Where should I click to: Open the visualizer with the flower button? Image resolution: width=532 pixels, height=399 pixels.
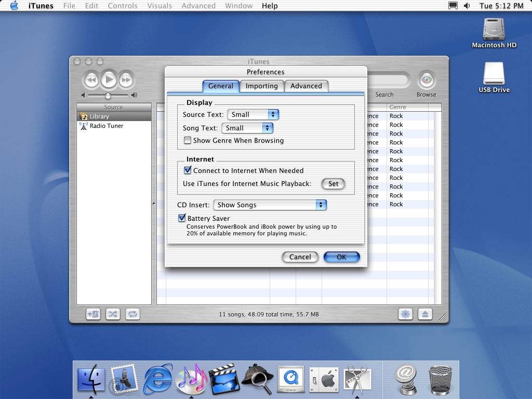tap(405, 314)
